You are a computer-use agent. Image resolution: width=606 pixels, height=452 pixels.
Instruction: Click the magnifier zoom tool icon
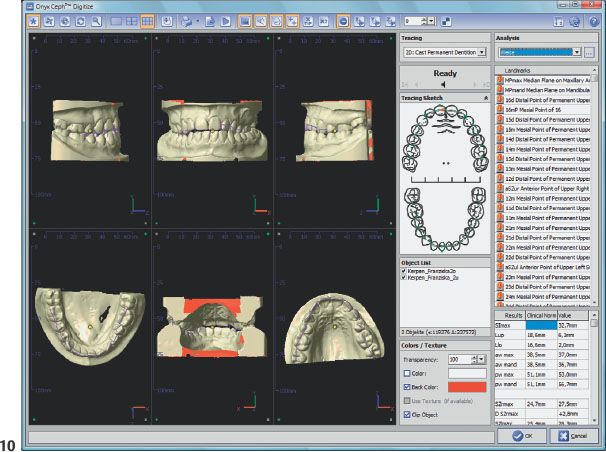pos(94,20)
